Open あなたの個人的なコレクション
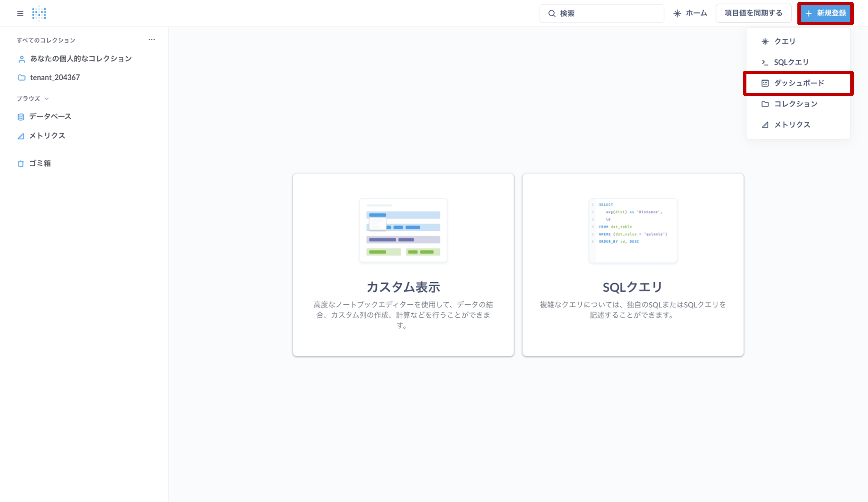The height and width of the screenshot is (502, 868). (81, 59)
